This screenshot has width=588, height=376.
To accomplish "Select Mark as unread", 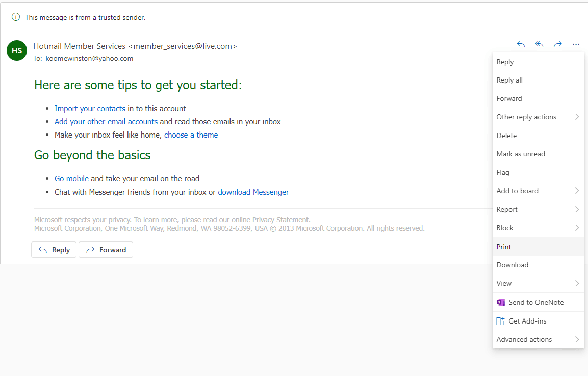I will [x=539, y=154].
